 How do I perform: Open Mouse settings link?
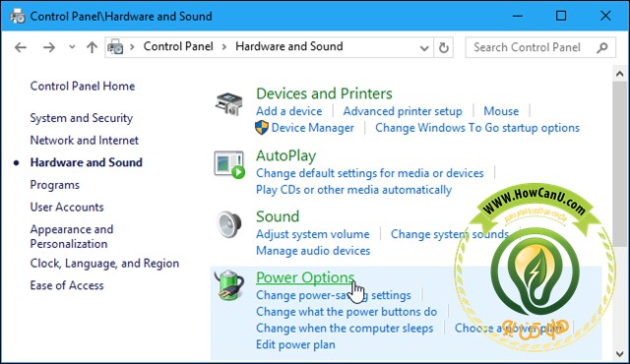pos(501,111)
